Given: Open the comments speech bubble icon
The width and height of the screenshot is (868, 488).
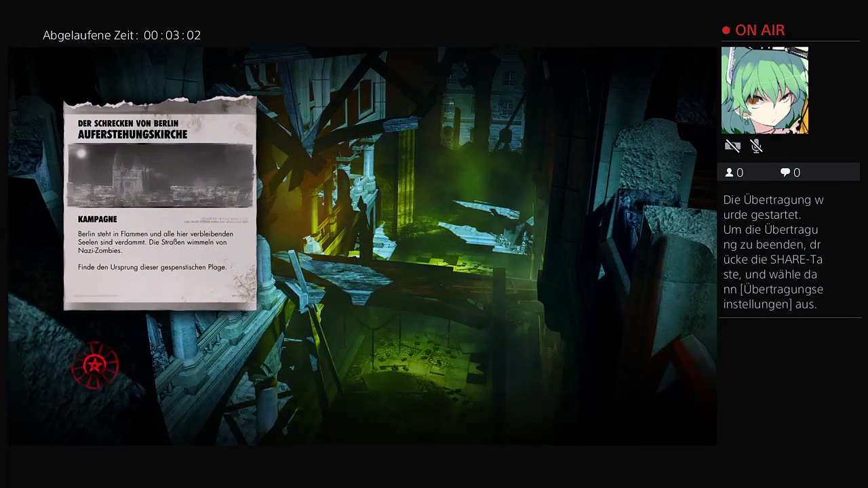Looking at the screenshot, I should pyautogui.click(x=785, y=173).
